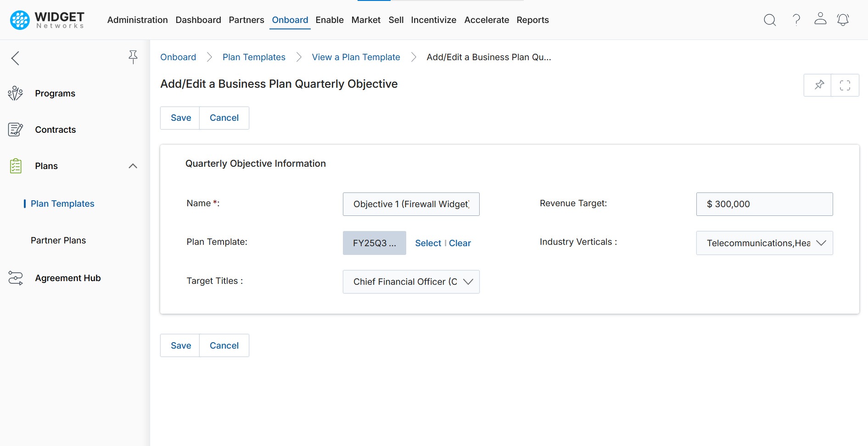Open the user profile icon
This screenshot has height=446, width=868.
820,19
